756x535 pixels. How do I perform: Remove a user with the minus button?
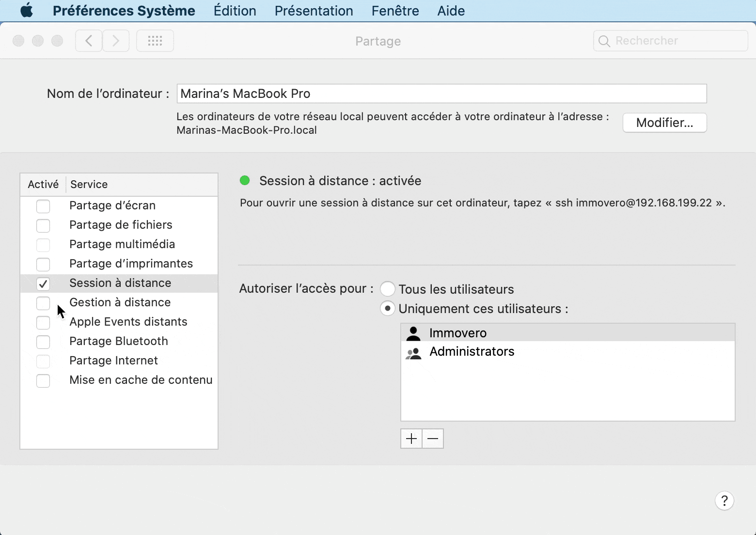click(x=433, y=439)
